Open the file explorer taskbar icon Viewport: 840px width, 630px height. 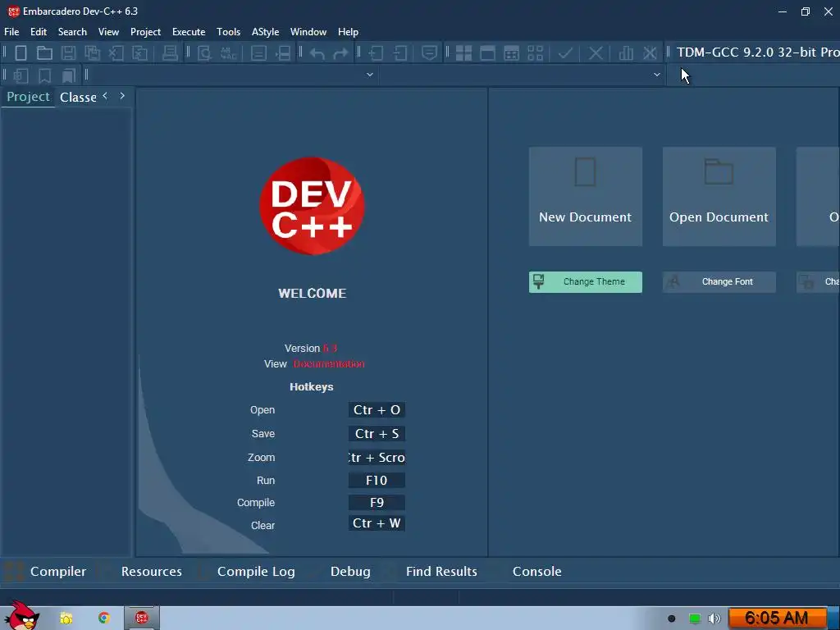(66, 619)
